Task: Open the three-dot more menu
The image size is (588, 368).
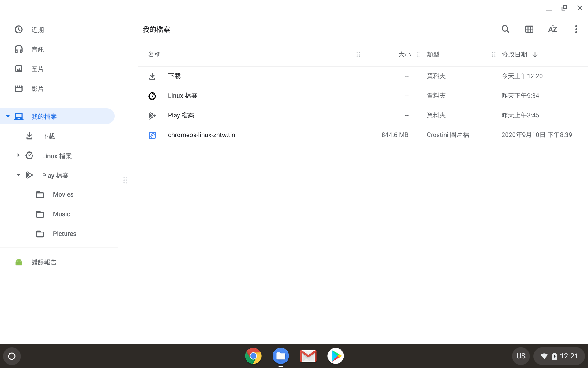Action: pos(576,29)
